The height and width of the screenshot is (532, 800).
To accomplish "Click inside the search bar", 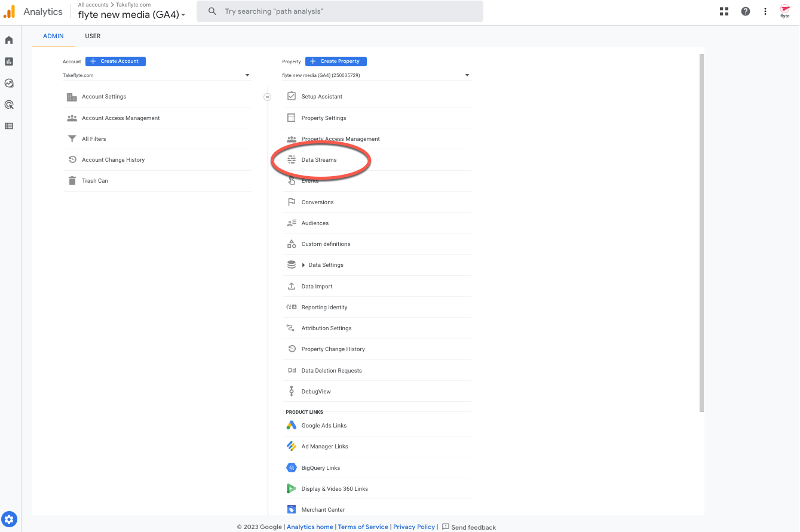I will point(339,11).
